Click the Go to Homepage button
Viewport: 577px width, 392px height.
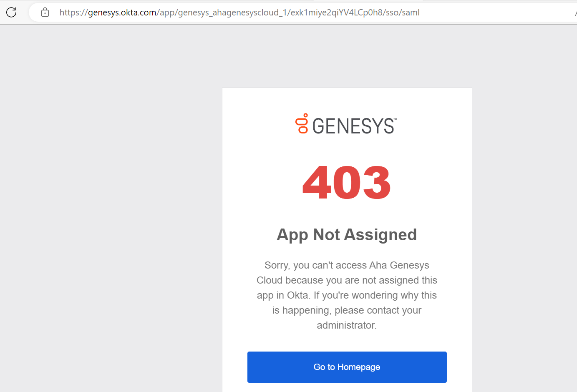pos(347,367)
